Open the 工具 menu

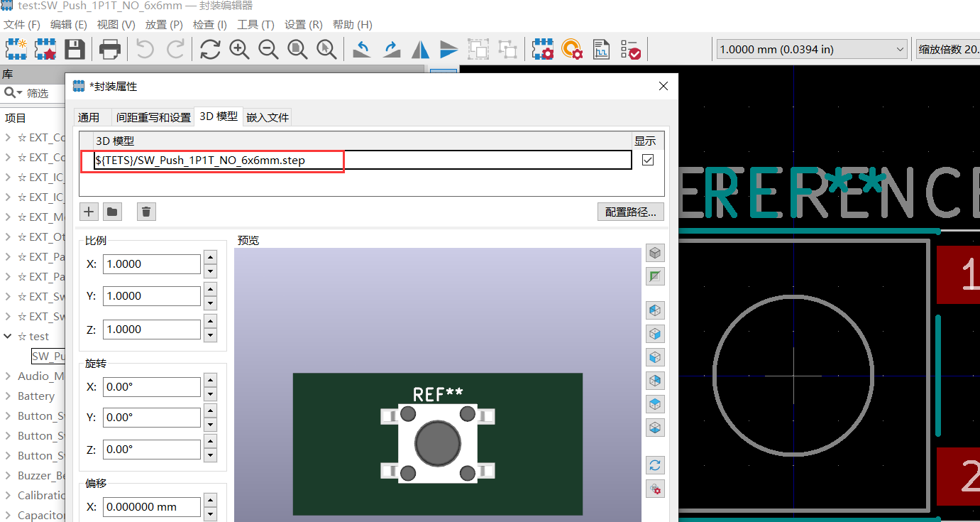coord(255,24)
